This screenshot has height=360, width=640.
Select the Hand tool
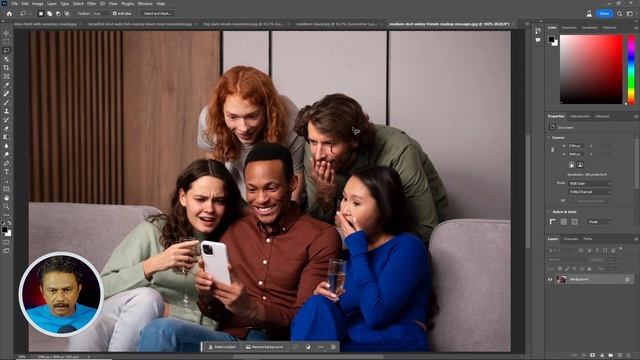(6, 198)
